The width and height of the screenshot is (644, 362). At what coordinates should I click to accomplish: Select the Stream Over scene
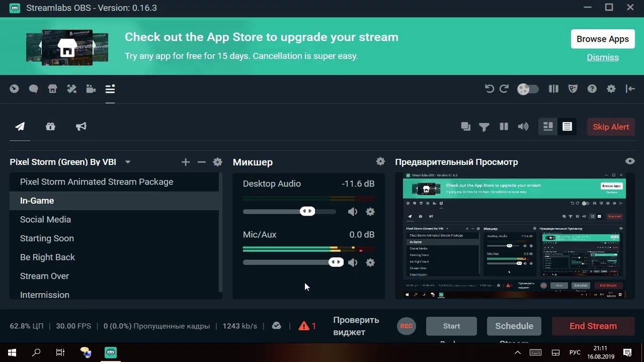pyautogui.click(x=114, y=276)
